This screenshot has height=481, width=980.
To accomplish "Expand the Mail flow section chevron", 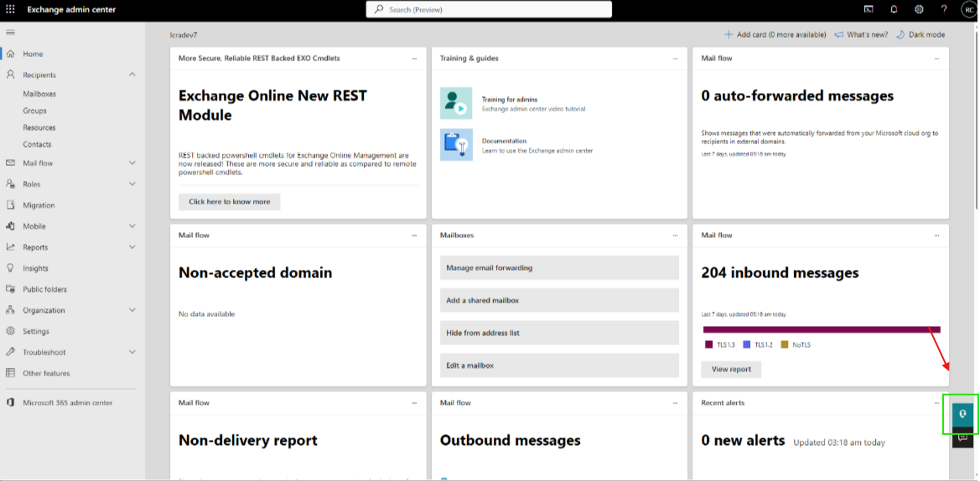I will pos(132,163).
